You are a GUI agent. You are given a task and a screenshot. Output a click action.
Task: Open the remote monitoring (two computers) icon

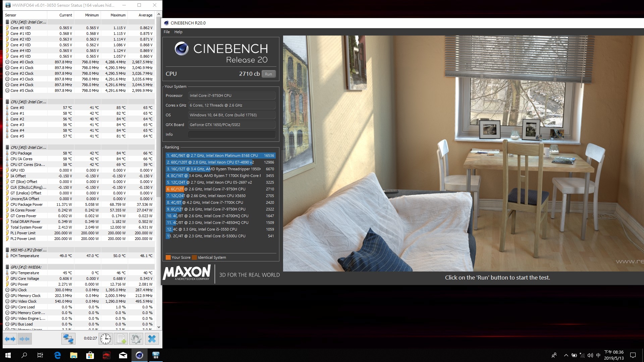tap(68, 339)
